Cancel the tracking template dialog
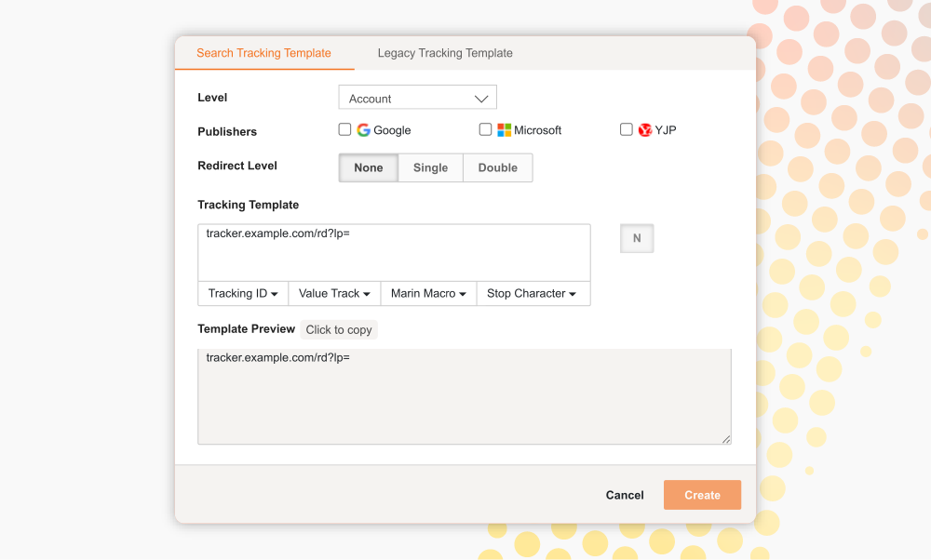The height and width of the screenshot is (560, 931). click(x=624, y=495)
